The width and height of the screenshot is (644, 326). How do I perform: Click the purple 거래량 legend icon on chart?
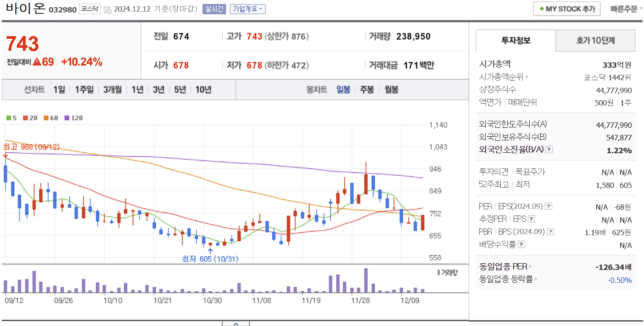point(438,273)
